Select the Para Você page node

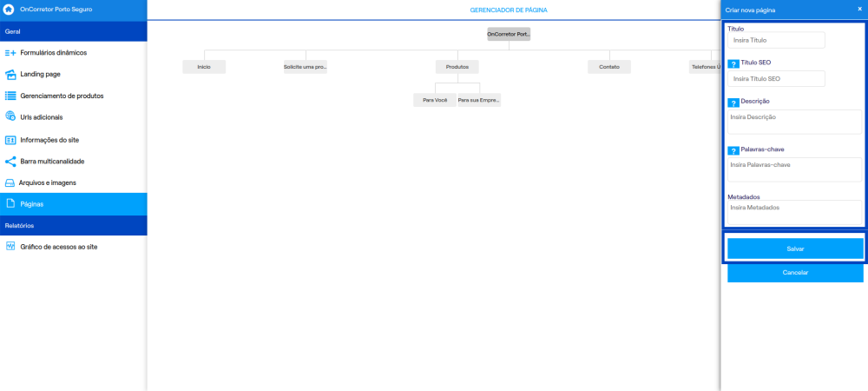click(x=435, y=100)
